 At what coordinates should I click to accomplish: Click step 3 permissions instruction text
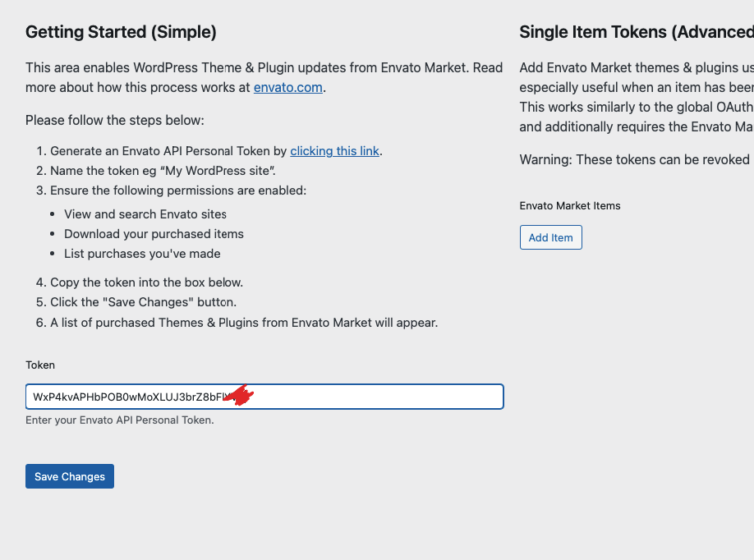[178, 190]
